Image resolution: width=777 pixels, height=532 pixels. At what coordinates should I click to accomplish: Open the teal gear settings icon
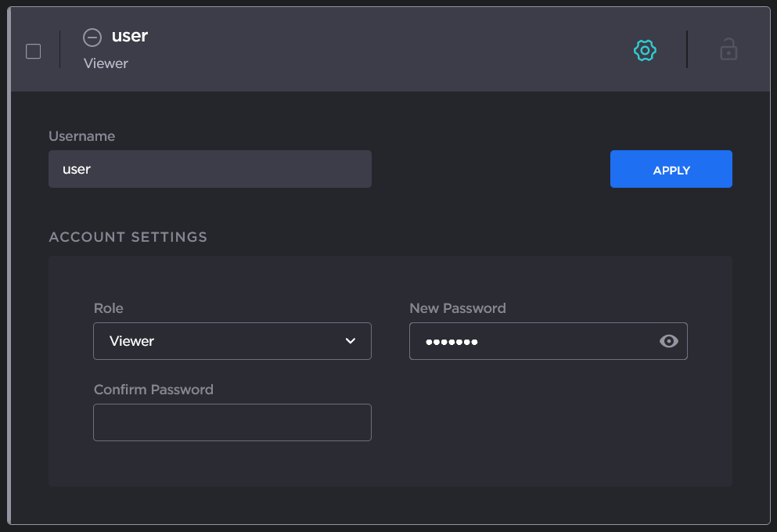tap(645, 51)
